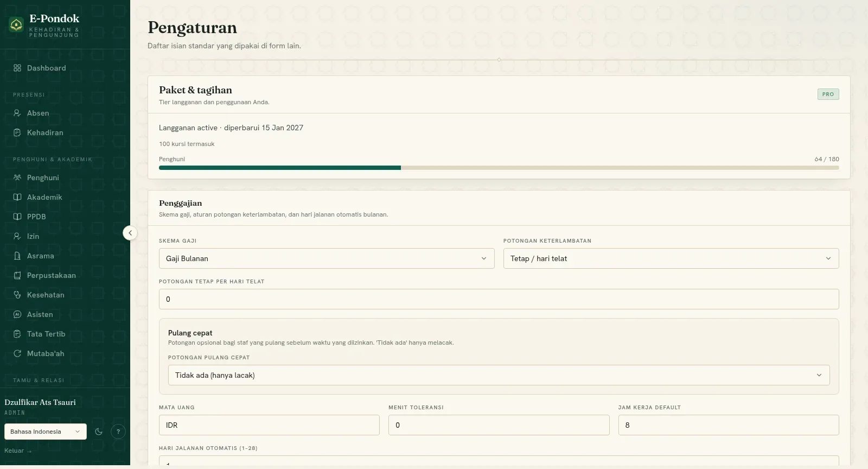Click the "64 / 180" usage count
This screenshot has height=469, width=868.
(827, 159)
